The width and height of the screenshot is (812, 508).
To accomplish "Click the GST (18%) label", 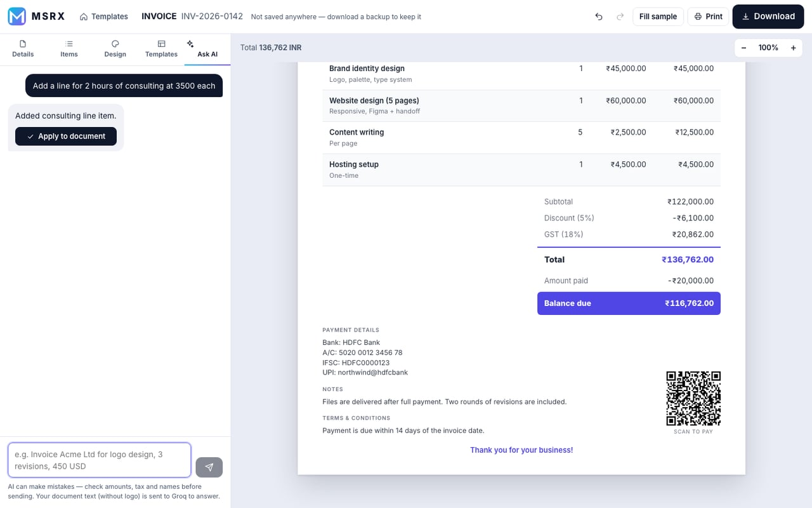I will pos(563,234).
